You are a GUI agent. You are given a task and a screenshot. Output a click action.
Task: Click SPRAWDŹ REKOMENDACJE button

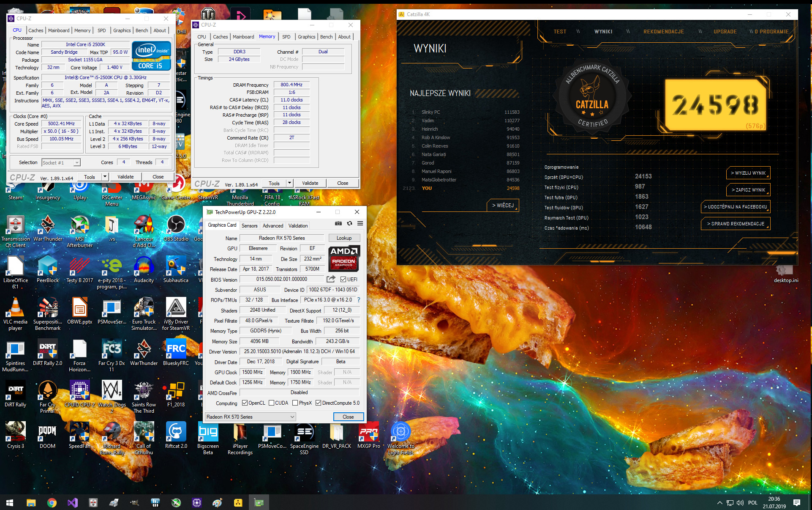pyautogui.click(x=735, y=224)
